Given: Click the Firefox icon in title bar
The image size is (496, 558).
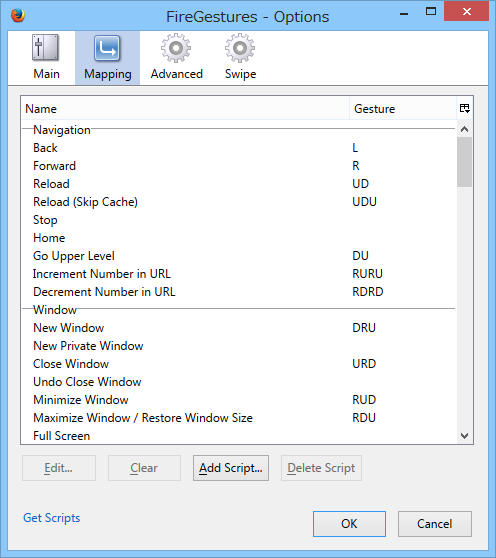Looking at the screenshot, I should point(18,16).
